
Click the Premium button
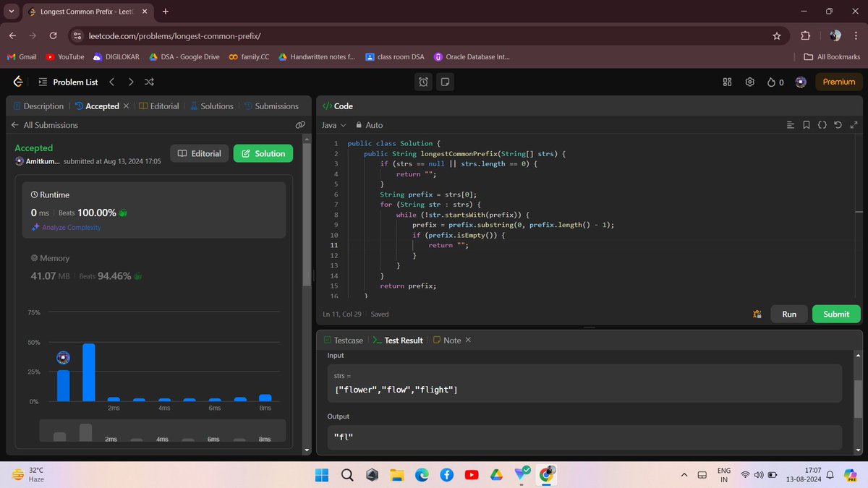(x=839, y=82)
